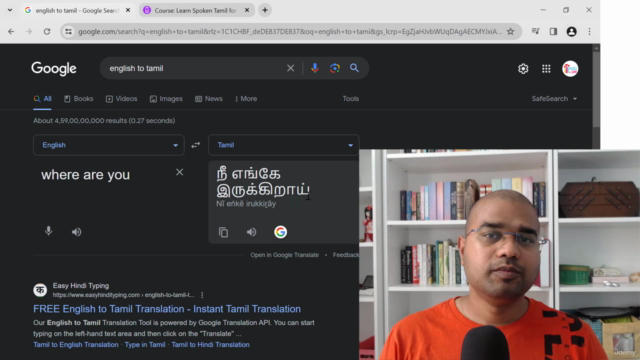640x360 pixels.
Task: Bookmark this page with star icon
Action: (510, 31)
